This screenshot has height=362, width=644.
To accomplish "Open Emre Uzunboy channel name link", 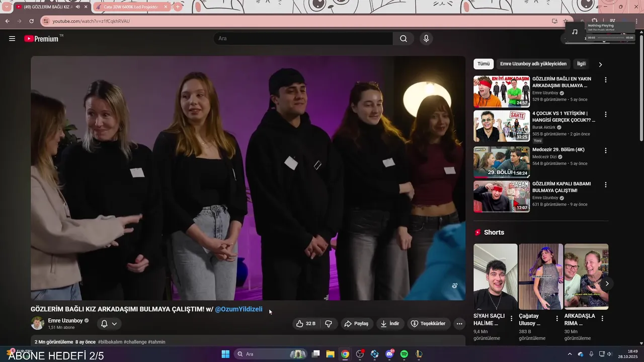I will pyautogui.click(x=65, y=321).
